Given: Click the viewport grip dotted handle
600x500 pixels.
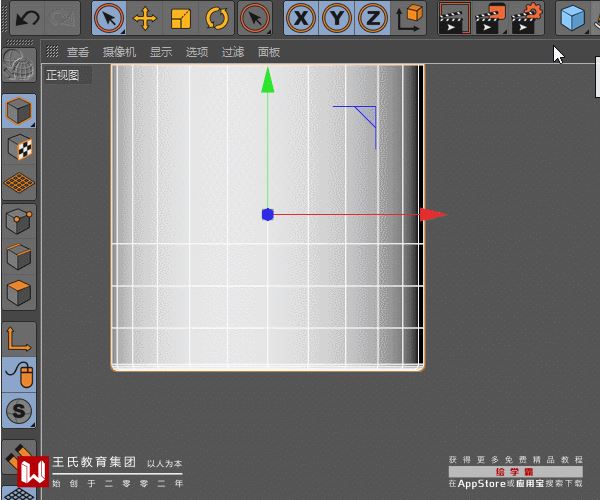Looking at the screenshot, I should pyautogui.click(x=52, y=51).
